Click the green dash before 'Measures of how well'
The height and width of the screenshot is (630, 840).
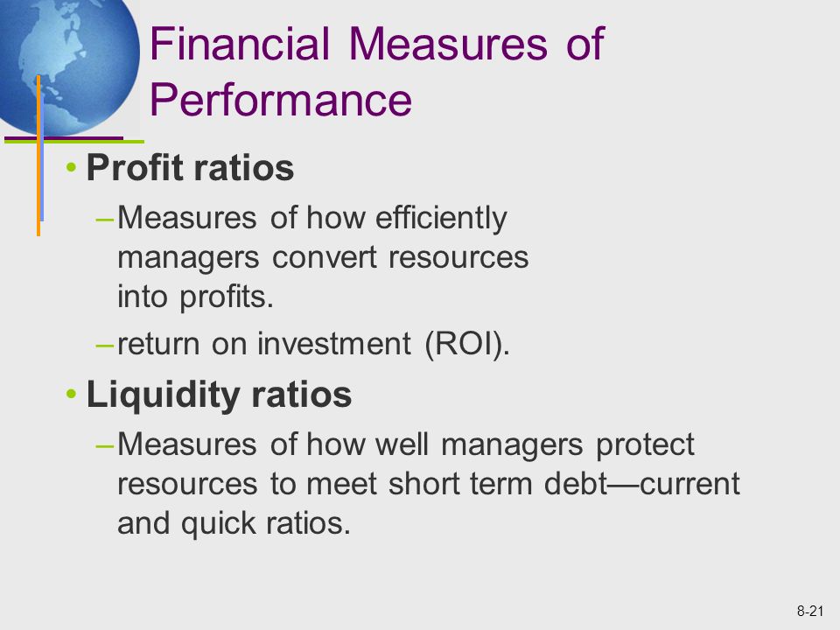point(104,446)
